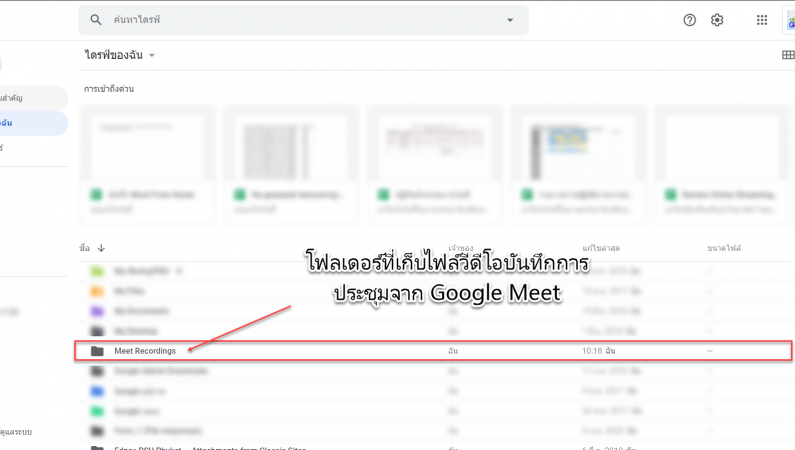The image size is (795, 450).
Task: Select the orange folder in file list
Action: click(x=97, y=291)
